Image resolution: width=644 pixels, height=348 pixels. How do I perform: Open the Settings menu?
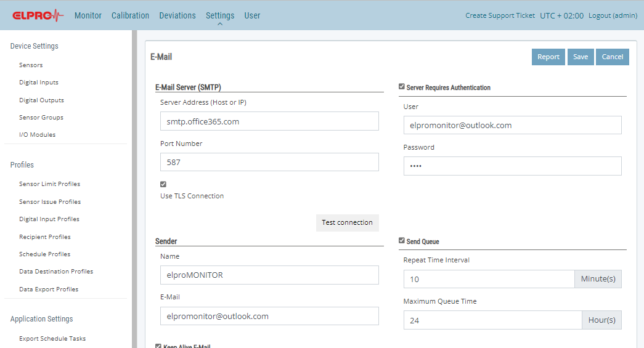tap(219, 15)
